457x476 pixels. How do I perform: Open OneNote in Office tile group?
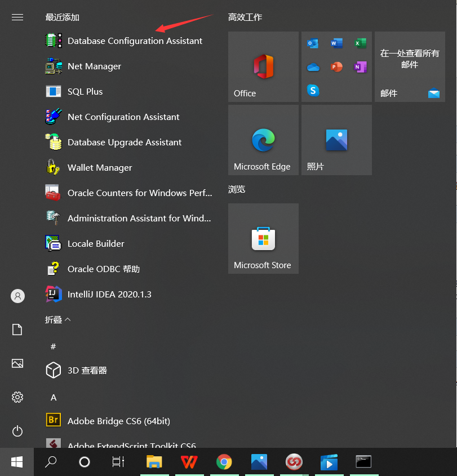click(361, 67)
